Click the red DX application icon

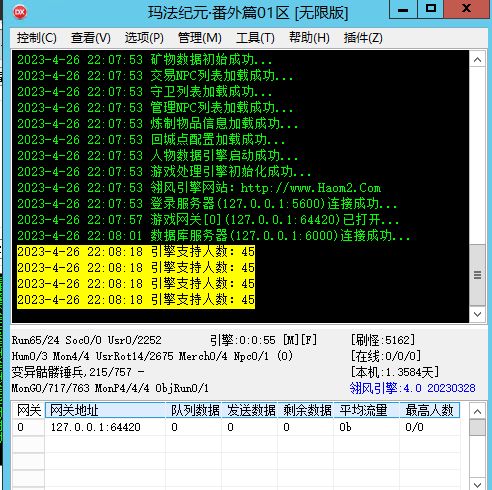tap(20, 12)
